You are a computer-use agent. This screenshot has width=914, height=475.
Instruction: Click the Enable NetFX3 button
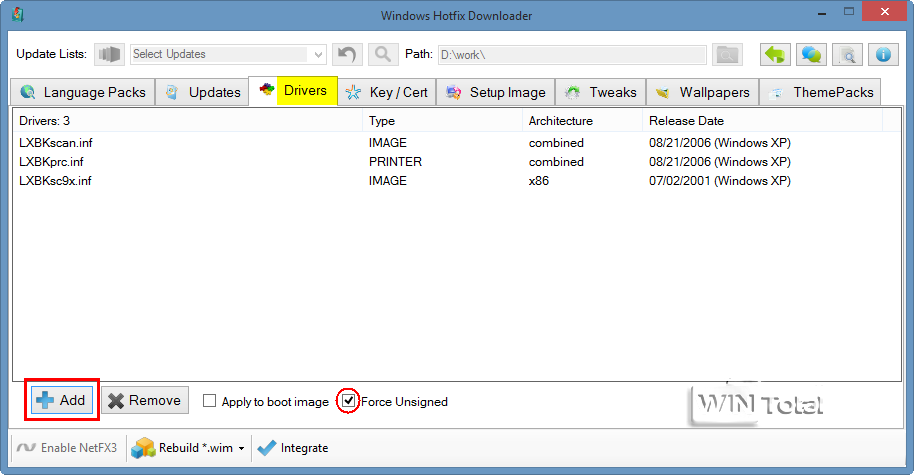[x=67, y=448]
